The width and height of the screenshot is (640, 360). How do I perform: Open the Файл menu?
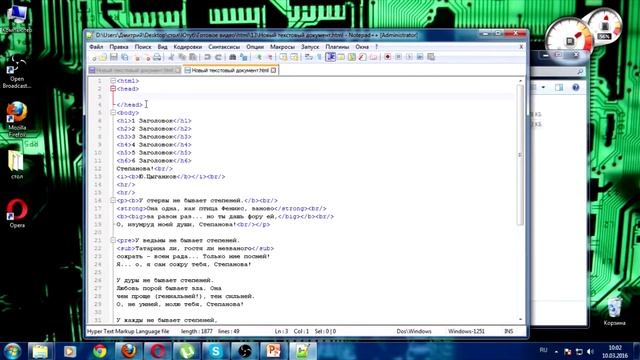96,47
